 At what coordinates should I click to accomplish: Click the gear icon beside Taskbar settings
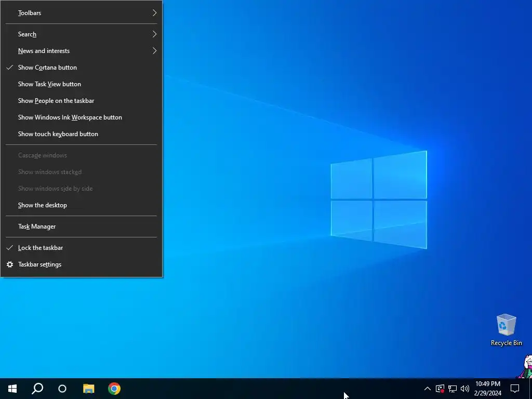pyautogui.click(x=10, y=264)
